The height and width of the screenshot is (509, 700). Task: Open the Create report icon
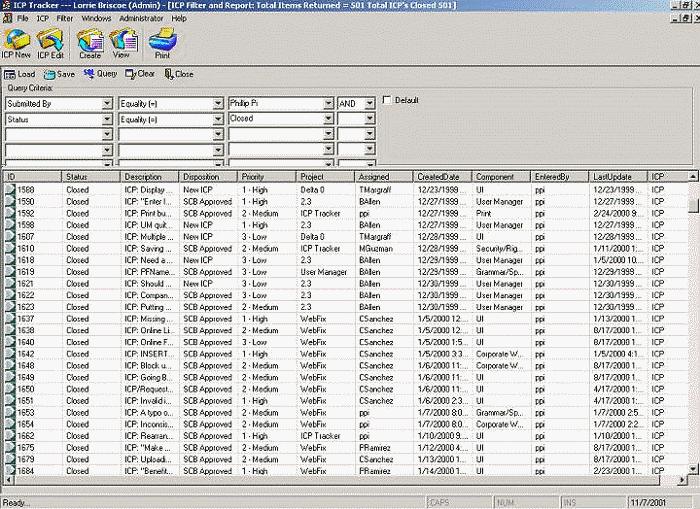[90, 44]
